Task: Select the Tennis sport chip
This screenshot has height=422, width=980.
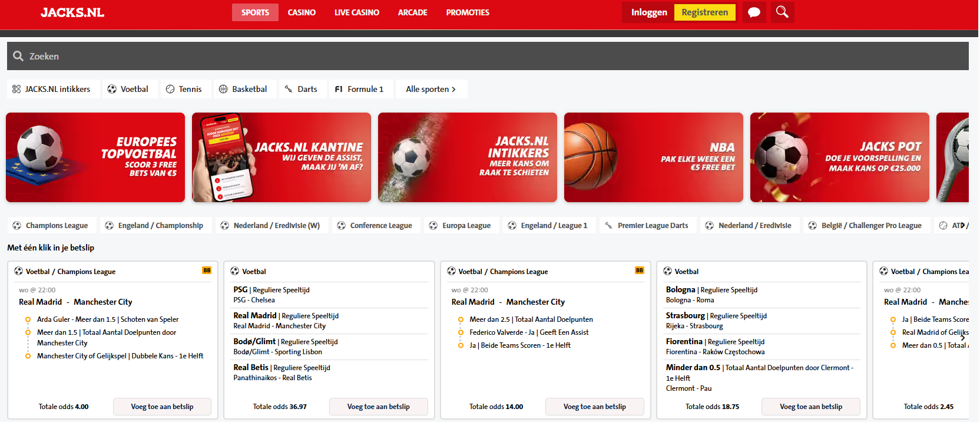Action: (184, 89)
